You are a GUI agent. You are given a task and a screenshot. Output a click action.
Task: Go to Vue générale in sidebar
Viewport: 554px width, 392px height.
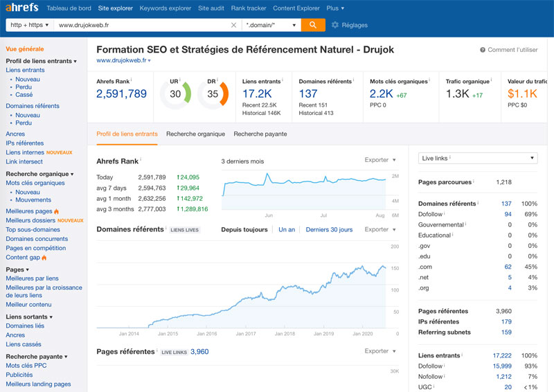click(25, 49)
